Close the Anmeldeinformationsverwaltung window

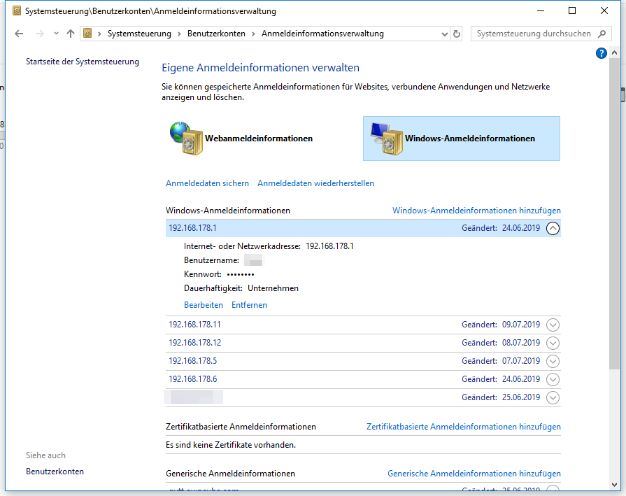(x=604, y=11)
